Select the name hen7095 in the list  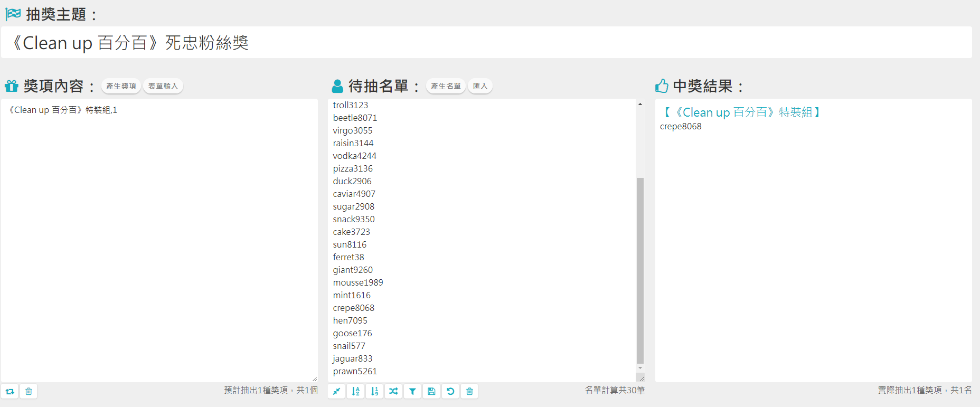pos(350,320)
